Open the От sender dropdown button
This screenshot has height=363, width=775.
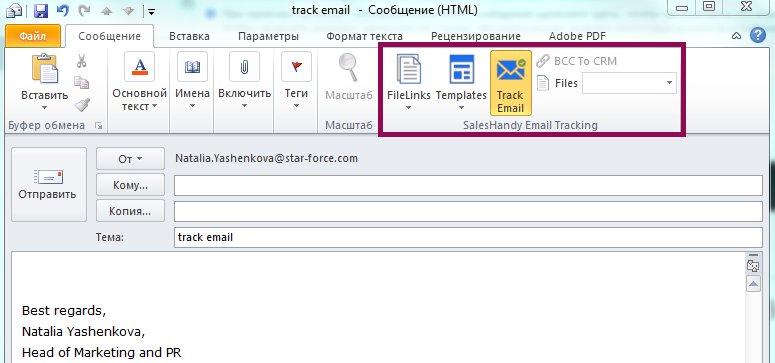pos(130,159)
